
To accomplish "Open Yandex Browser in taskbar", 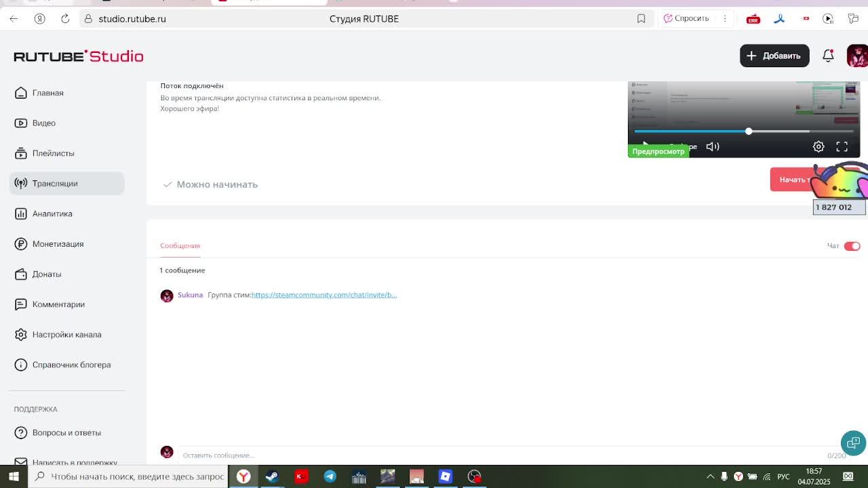I will [243, 476].
